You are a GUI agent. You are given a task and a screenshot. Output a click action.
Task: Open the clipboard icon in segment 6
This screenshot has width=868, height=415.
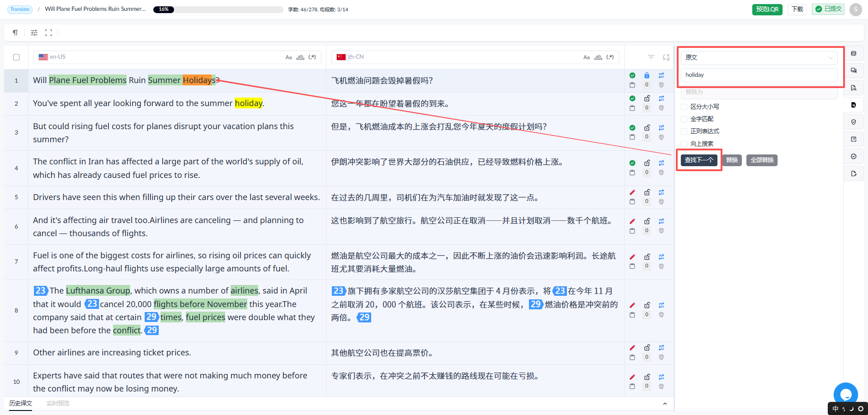pyautogui.click(x=632, y=231)
